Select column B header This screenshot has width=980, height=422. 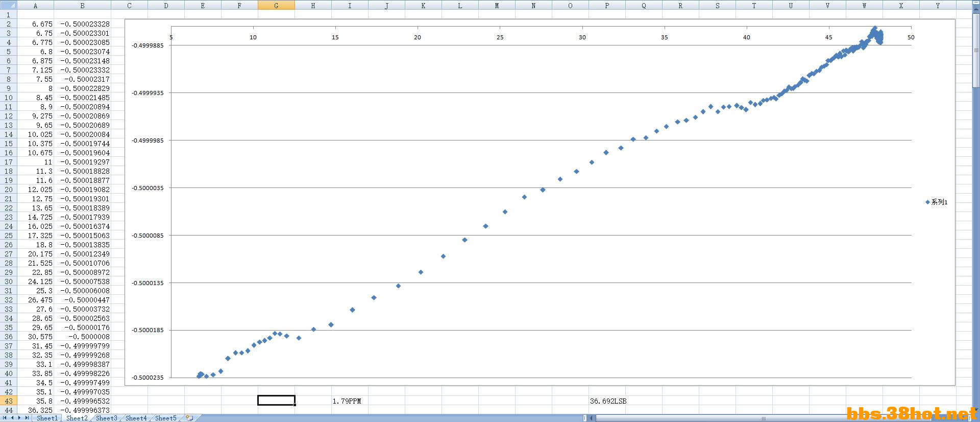point(82,6)
